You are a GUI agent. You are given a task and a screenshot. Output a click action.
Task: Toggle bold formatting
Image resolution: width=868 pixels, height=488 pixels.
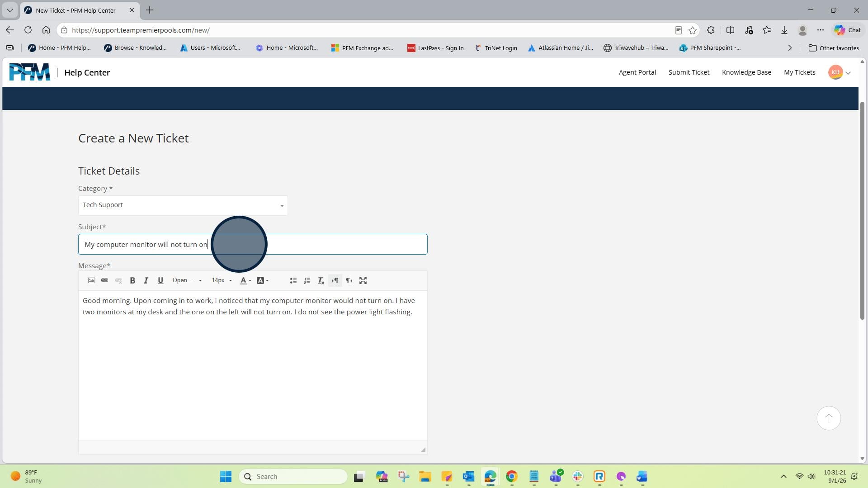(x=132, y=280)
